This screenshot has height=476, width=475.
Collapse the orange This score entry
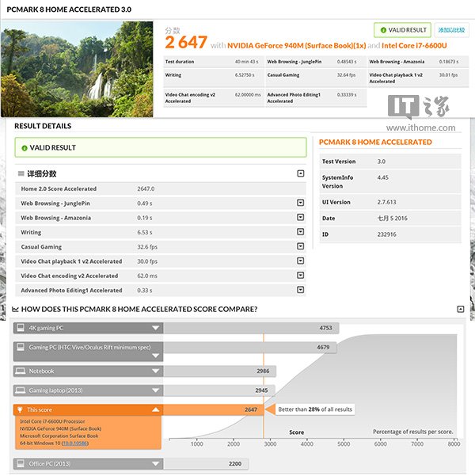coord(155,410)
